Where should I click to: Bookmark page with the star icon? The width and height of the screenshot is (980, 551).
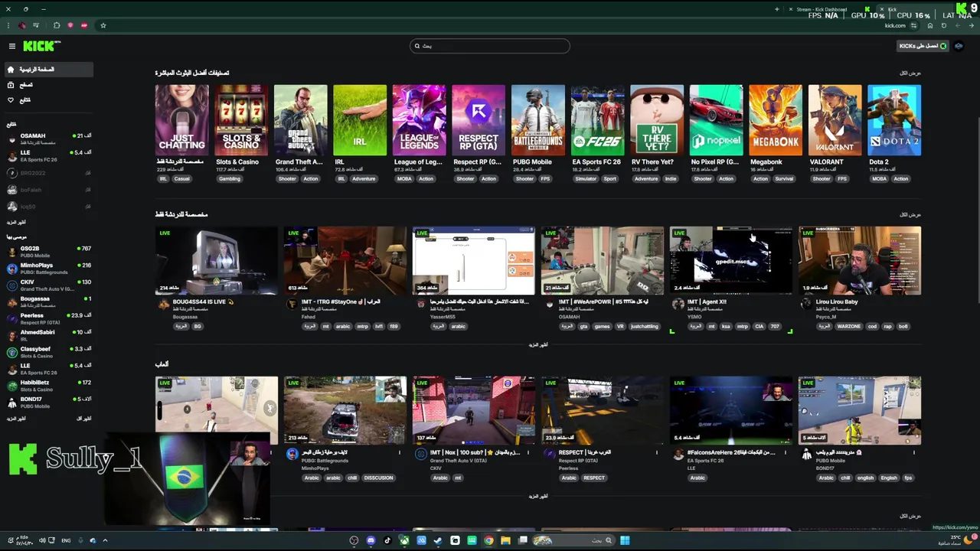[x=103, y=25]
